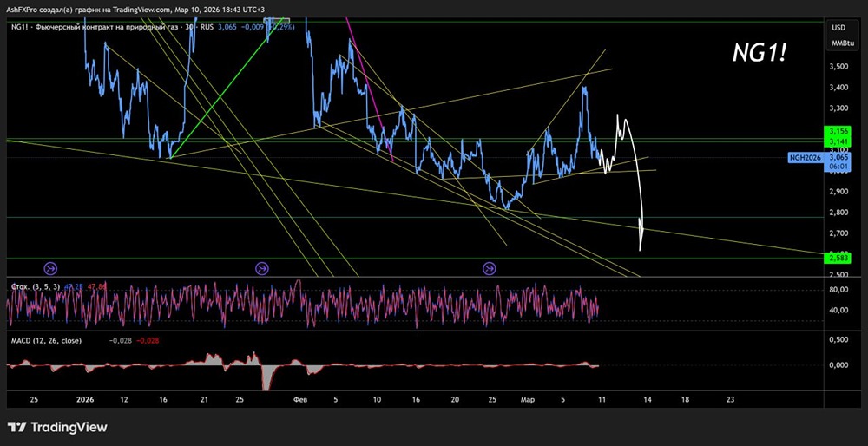Click the event marker icon nearest early January 2026
Viewport: 868px width, 446px height.
[49, 269]
